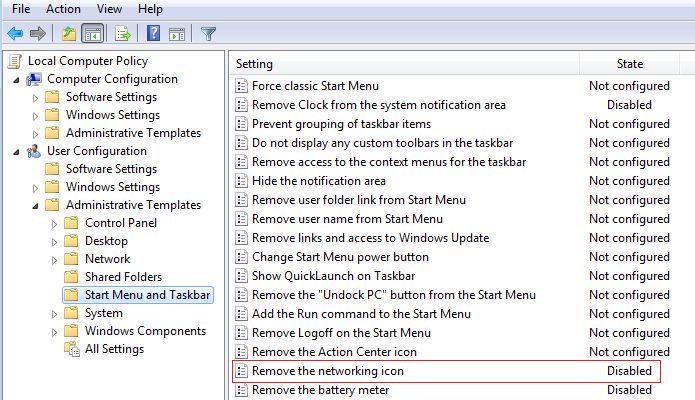
Task: Toggle the Show/Hide Action Pane icon
Action: coord(175,33)
